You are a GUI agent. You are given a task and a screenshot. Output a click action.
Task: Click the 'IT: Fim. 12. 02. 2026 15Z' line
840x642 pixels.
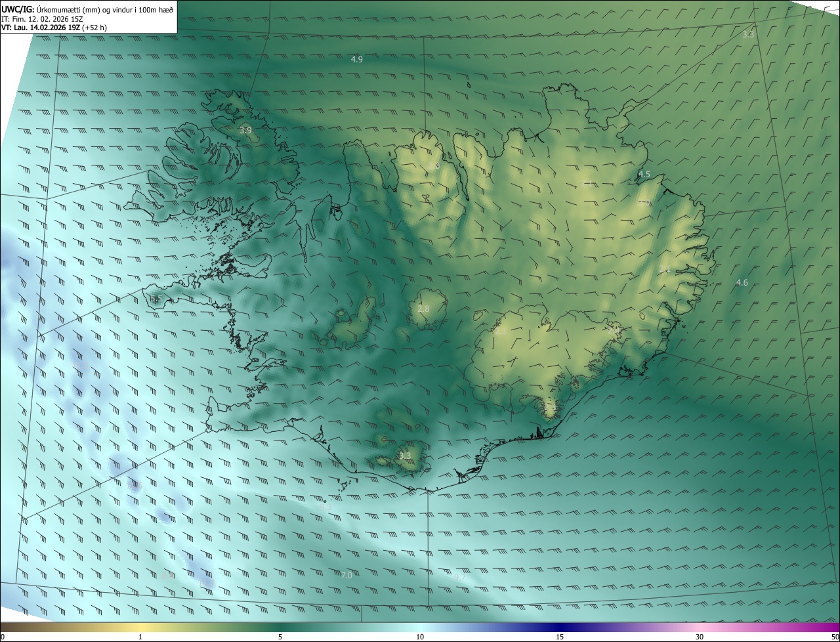pyautogui.click(x=42, y=18)
